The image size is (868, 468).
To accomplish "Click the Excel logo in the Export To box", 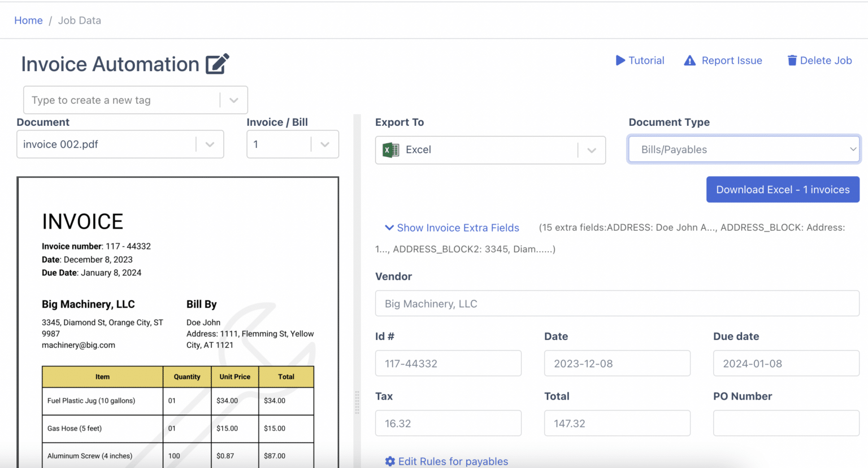I will pos(389,150).
